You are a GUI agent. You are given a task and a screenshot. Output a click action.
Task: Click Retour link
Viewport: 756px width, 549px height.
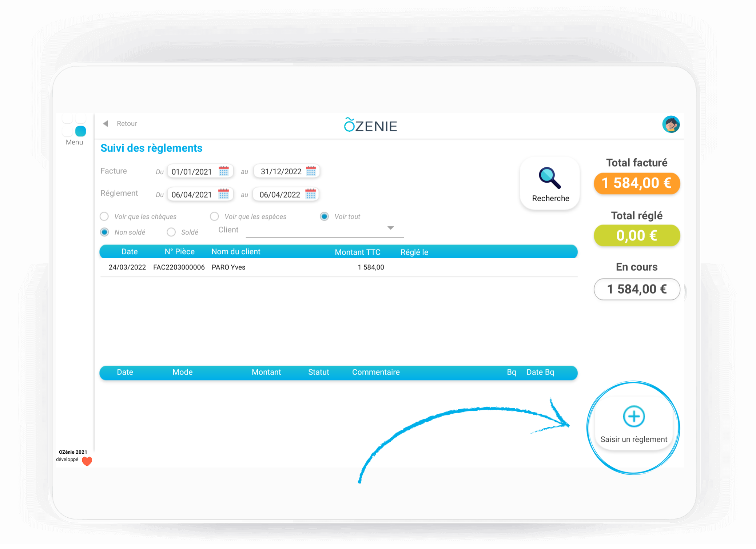(127, 124)
